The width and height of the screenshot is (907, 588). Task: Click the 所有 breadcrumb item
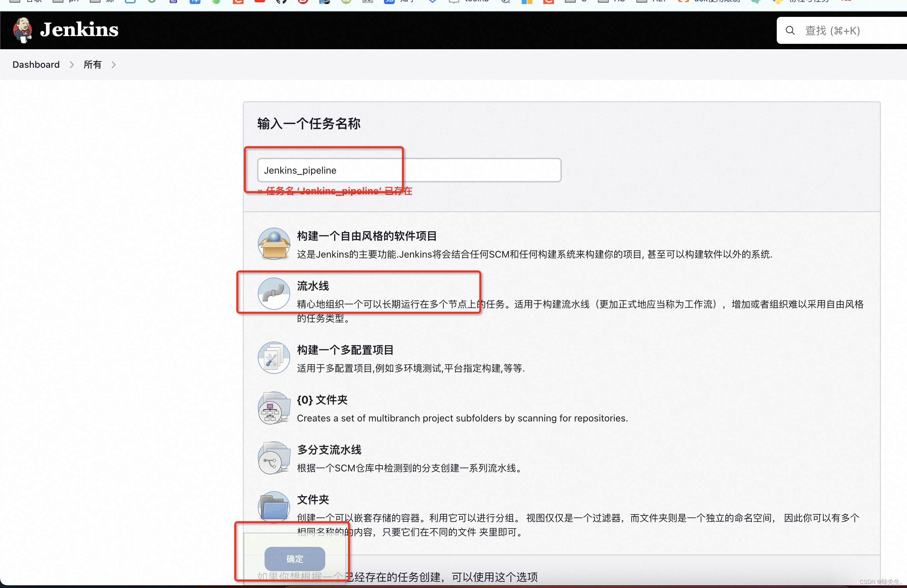point(92,64)
